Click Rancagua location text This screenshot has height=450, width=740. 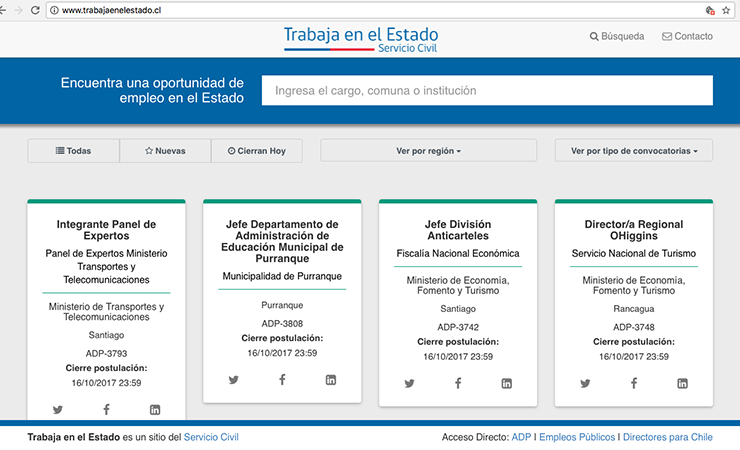coord(634,309)
